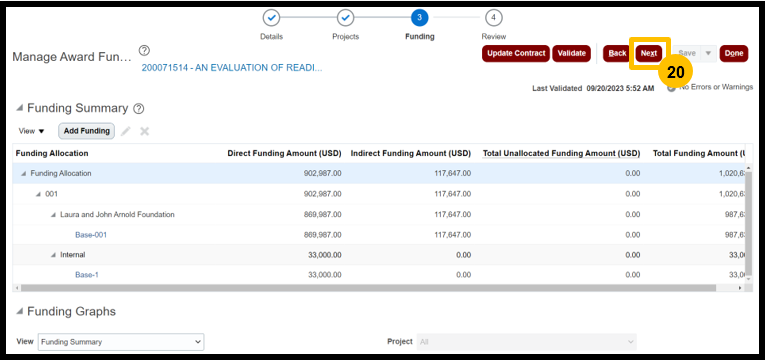Open the Save button dropdown arrow
This screenshot has width=765, height=360.
pyautogui.click(x=708, y=53)
